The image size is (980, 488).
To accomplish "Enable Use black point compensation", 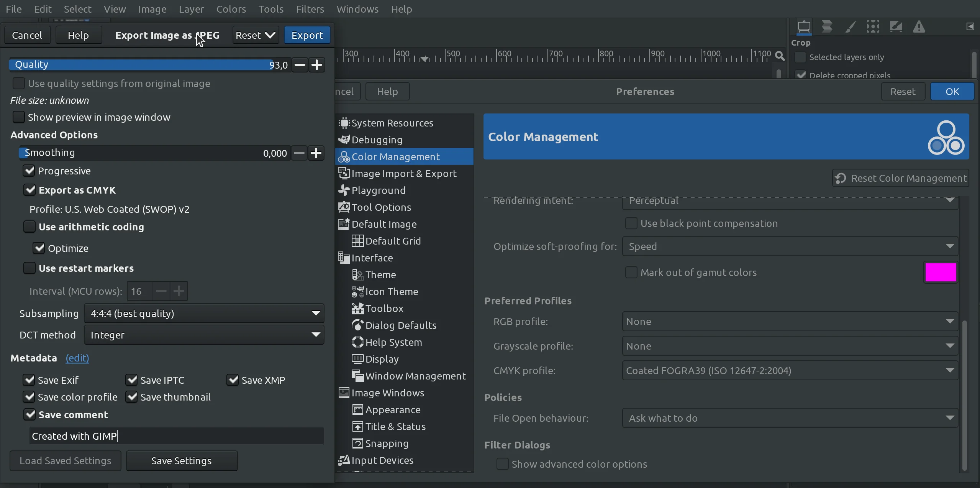I will (x=631, y=223).
